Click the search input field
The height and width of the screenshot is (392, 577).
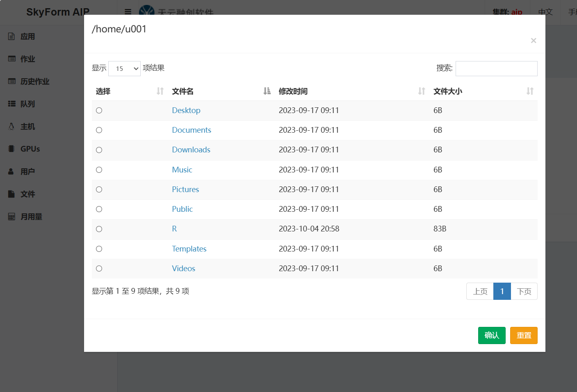tap(496, 68)
